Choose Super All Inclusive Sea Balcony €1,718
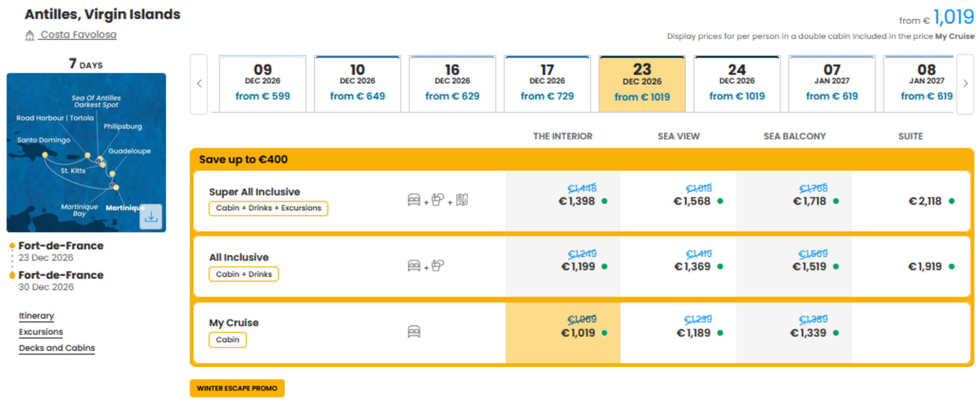Screen dimensions: 980x403 point(794,201)
